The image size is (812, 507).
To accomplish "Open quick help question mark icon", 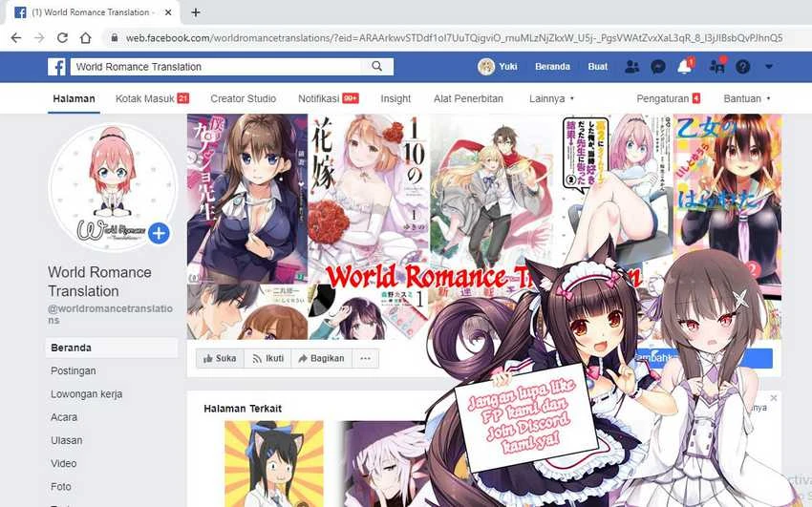I will [743, 67].
